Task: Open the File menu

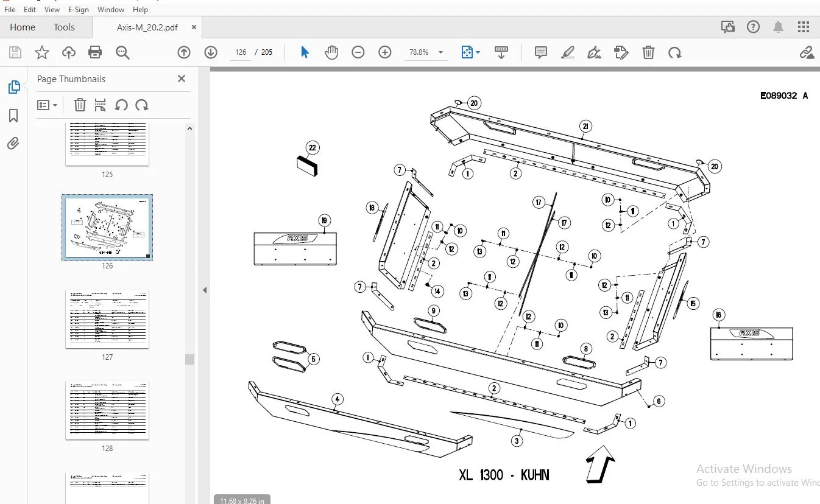Action: point(10,9)
